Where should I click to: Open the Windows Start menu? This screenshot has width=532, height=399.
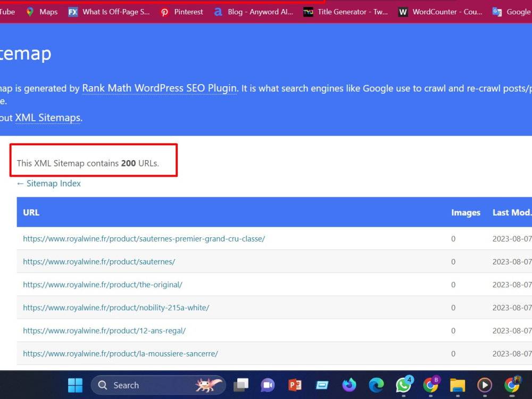click(x=75, y=385)
